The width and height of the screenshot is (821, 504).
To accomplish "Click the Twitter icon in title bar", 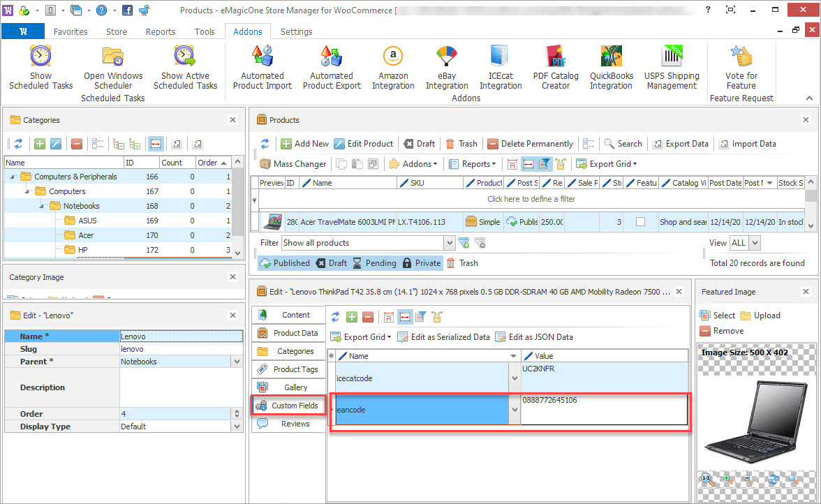I will pos(145,10).
